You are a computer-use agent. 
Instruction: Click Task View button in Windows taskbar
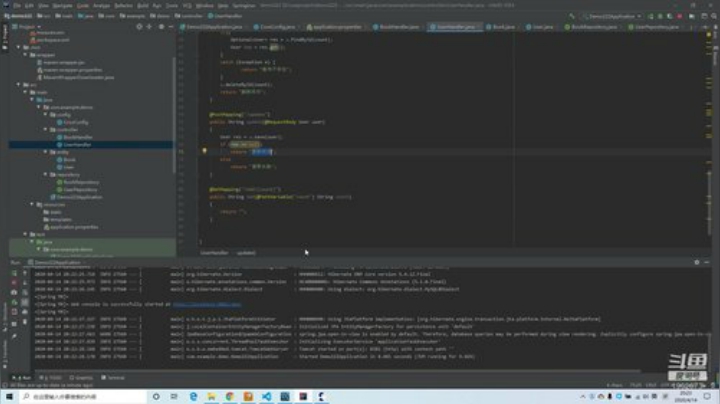[x=174, y=396]
